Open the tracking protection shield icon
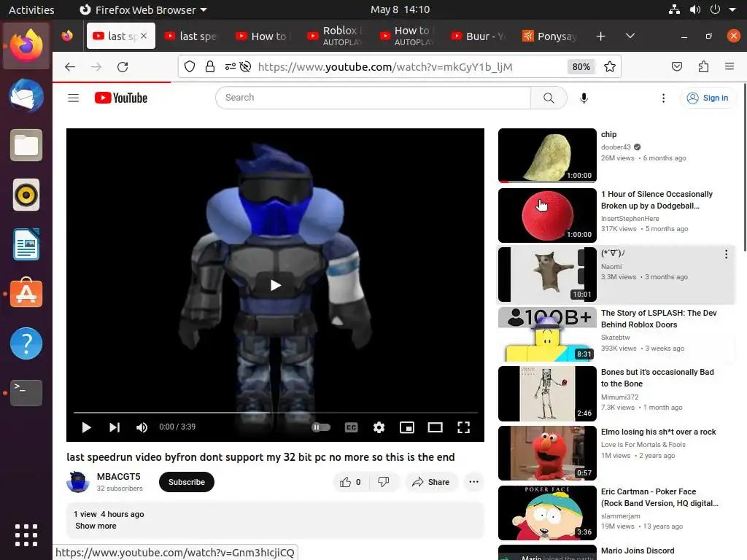Image resolution: width=747 pixels, height=560 pixels. [x=190, y=66]
